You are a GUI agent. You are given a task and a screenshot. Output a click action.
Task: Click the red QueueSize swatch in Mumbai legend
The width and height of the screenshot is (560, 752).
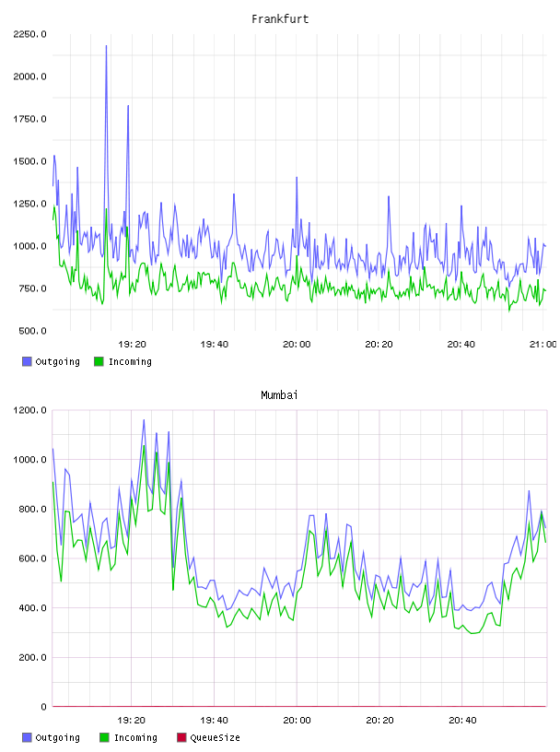pos(181,737)
